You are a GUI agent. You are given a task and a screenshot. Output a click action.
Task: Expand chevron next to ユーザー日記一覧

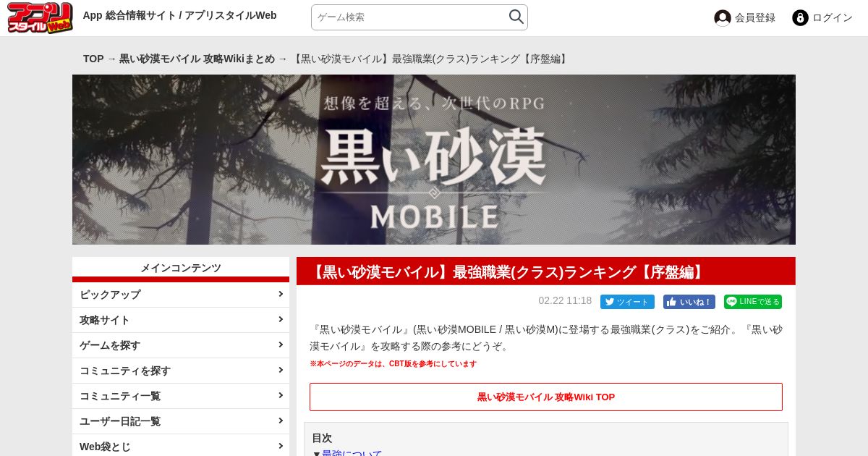tap(281, 421)
